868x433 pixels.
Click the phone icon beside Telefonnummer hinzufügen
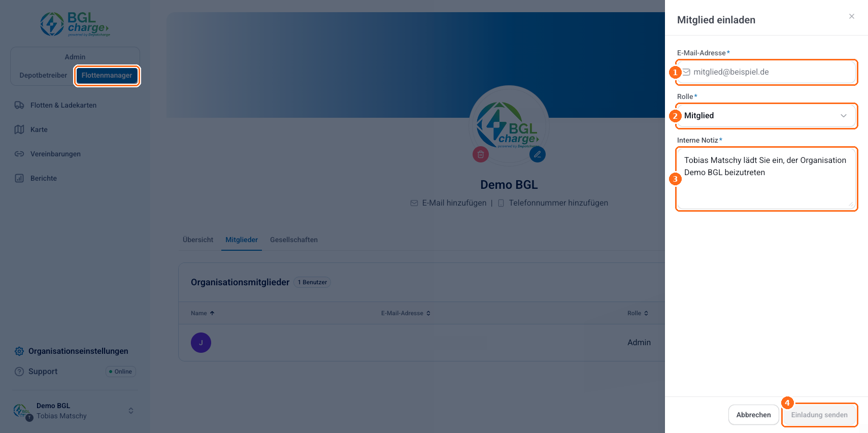click(x=501, y=203)
